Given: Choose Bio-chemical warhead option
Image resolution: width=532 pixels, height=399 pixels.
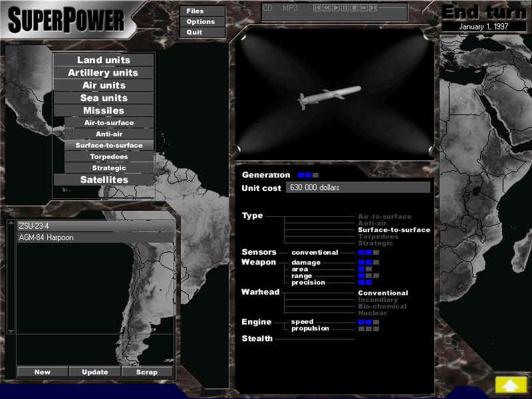Looking at the screenshot, I should tap(382, 306).
